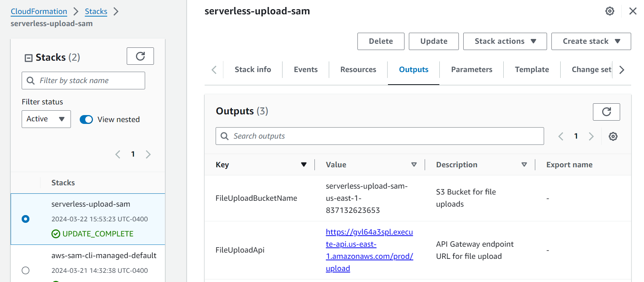Image resolution: width=644 pixels, height=282 pixels.
Task: Sort outputs by Key column
Action: 304,165
